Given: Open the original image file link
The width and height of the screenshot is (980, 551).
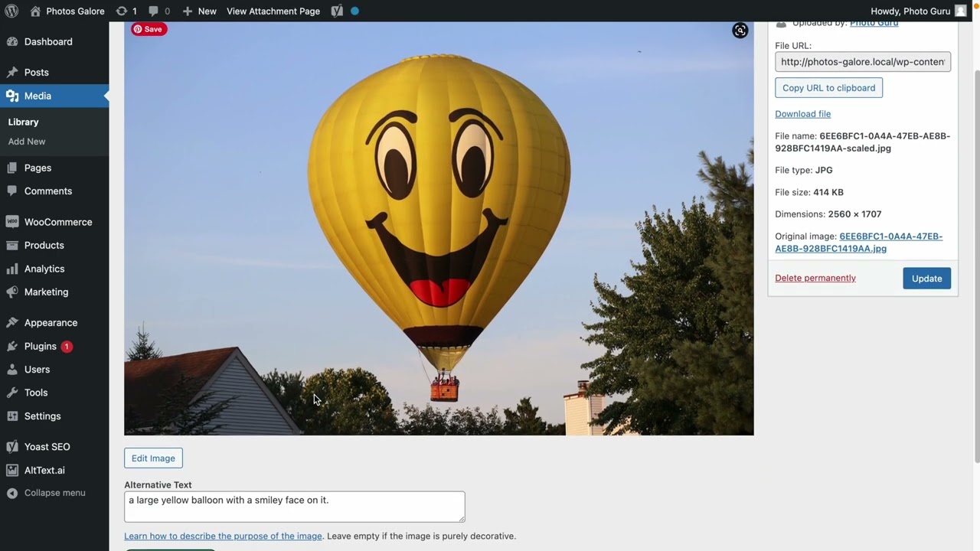Looking at the screenshot, I should point(859,242).
